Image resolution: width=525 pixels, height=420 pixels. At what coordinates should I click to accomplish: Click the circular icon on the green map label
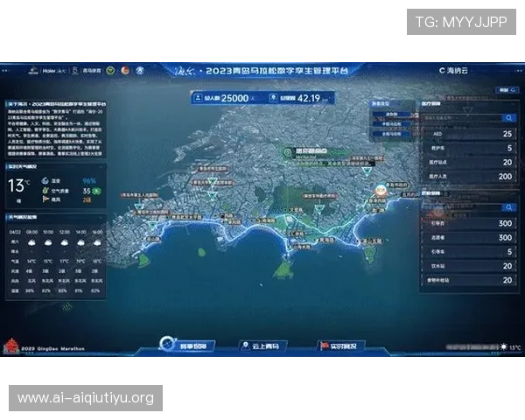point(288,152)
